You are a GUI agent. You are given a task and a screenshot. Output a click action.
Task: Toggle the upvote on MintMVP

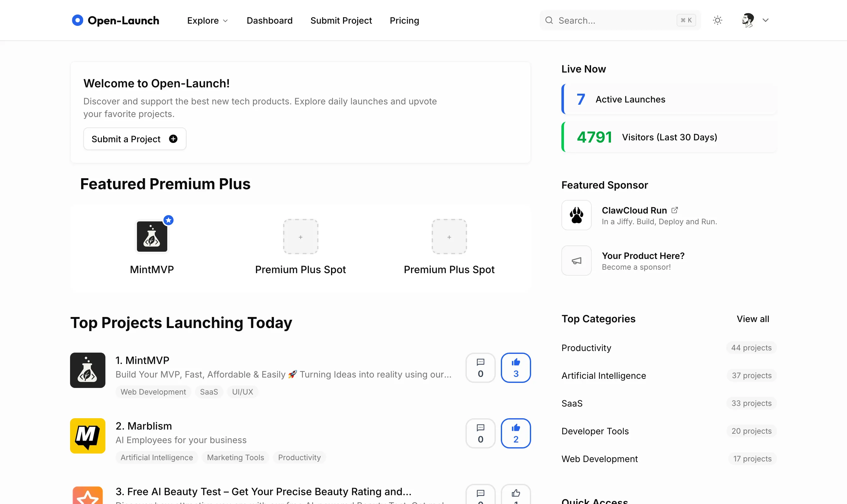[515, 368]
